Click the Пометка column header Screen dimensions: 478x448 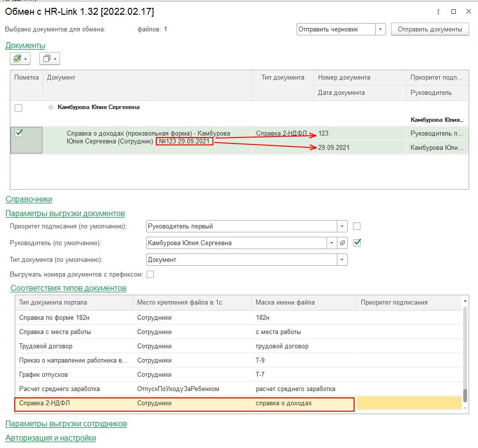pyautogui.click(x=27, y=85)
